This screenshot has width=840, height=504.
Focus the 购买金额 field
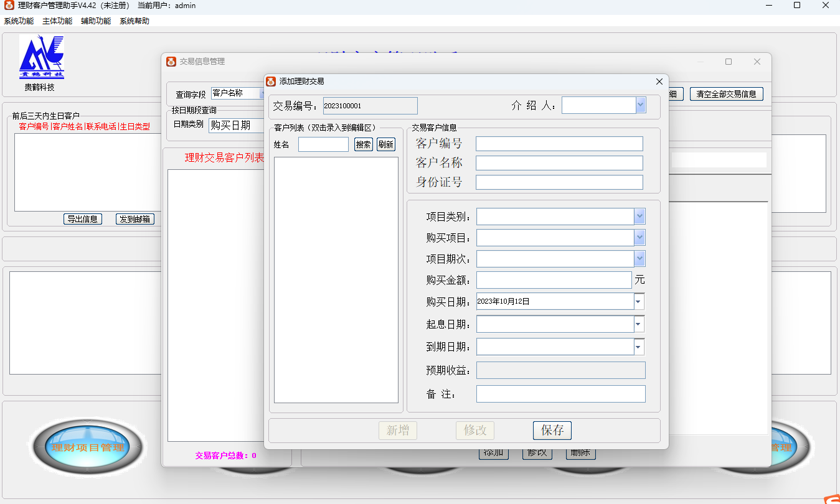click(554, 280)
